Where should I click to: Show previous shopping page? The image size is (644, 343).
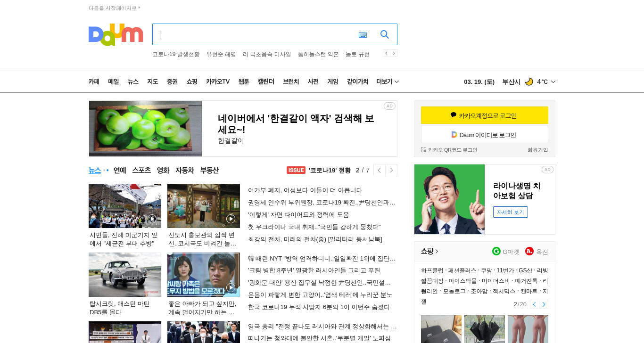[534, 304]
